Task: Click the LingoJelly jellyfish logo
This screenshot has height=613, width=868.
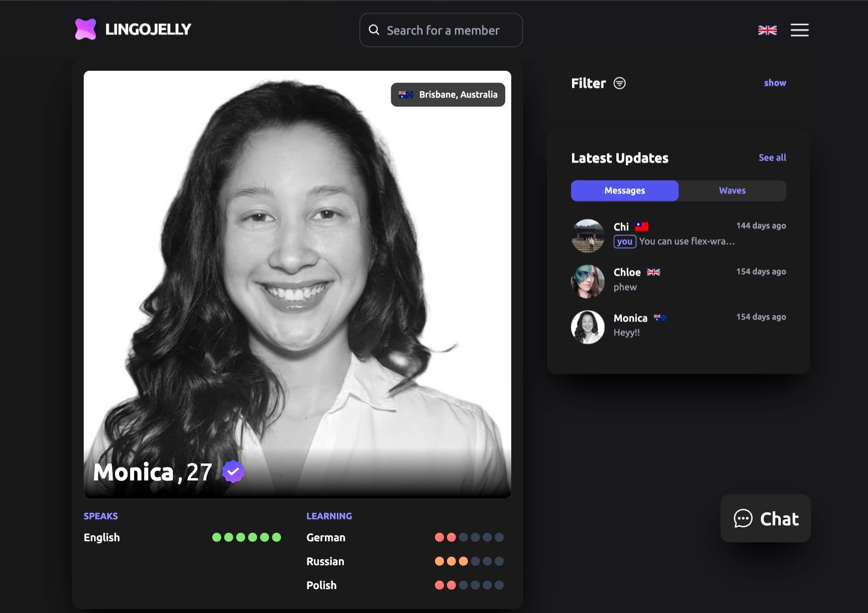Action: click(x=87, y=30)
